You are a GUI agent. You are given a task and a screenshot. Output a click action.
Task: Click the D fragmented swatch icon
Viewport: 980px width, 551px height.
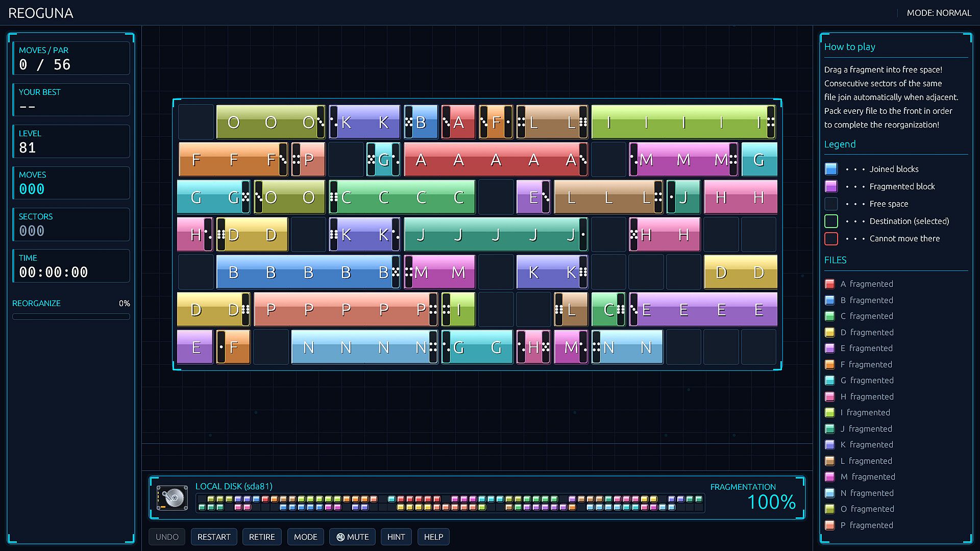[830, 332]
